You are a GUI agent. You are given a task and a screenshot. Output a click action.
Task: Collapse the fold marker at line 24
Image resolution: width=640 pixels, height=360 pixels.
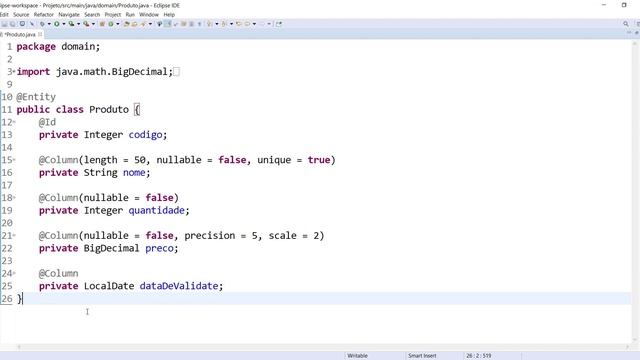pos(14,273)
